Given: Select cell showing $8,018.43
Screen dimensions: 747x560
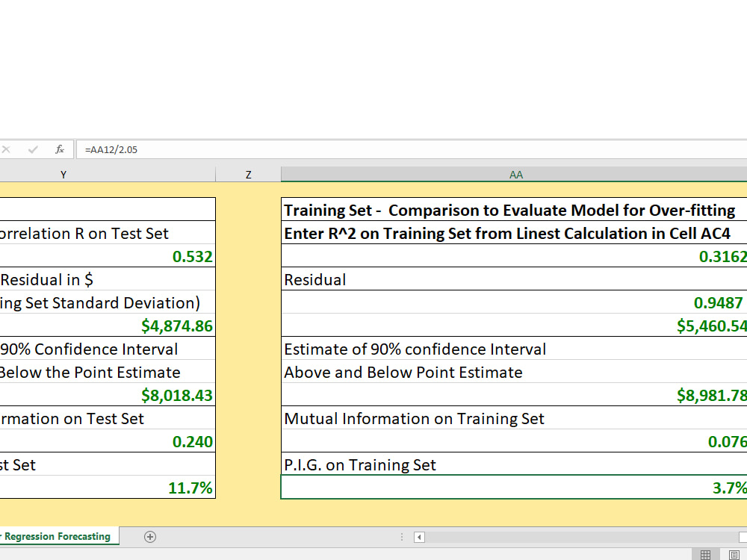Looking at the screenshot, I should [108, 395].
